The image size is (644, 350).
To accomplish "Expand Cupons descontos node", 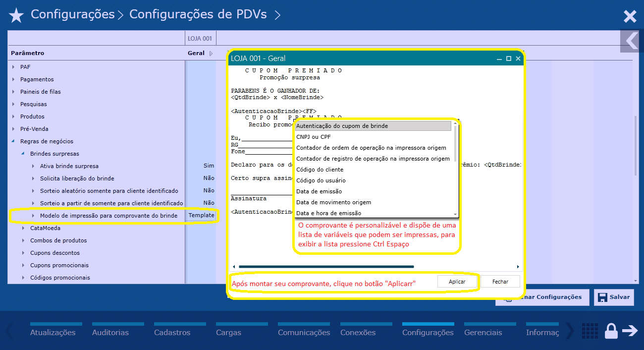I will pos(23,253).
